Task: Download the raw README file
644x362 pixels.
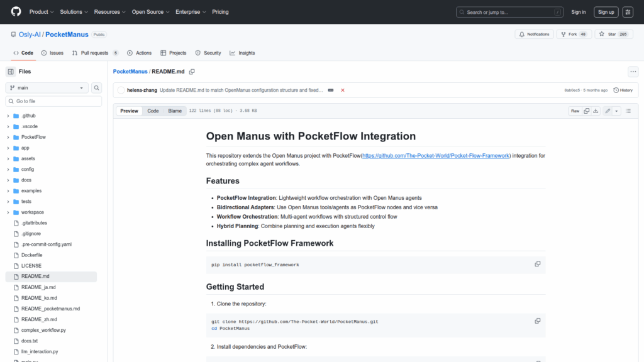Action: 596,111
